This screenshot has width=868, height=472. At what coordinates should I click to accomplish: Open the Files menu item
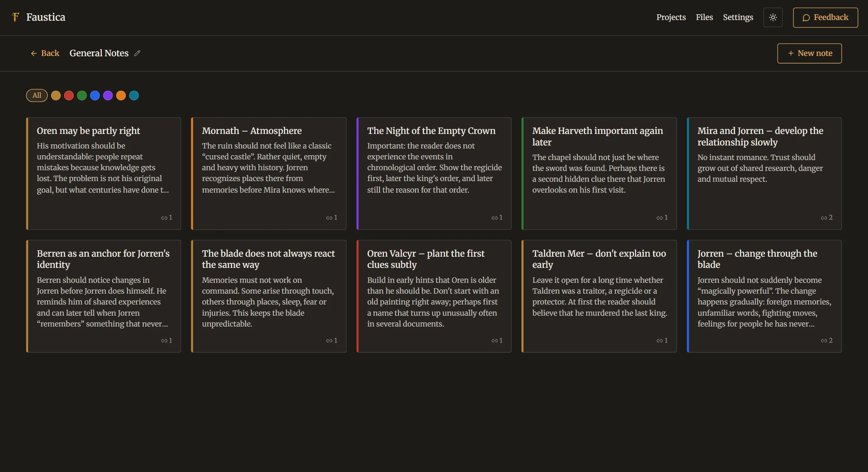tap(704, 17)
